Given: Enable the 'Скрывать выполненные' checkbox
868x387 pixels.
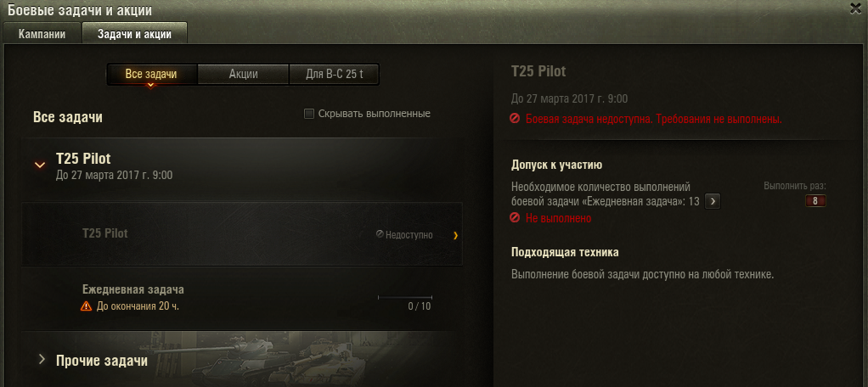Looking at the screenshot, I should (x=309, y=114).
